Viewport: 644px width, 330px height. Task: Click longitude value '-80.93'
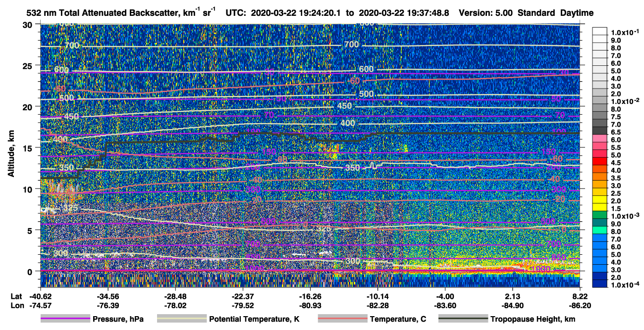tap(310, 306)
